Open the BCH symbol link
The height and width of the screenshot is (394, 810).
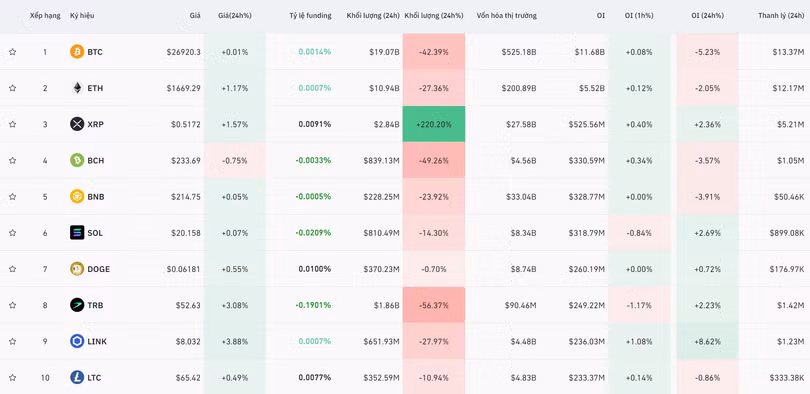tap(96, 160)
